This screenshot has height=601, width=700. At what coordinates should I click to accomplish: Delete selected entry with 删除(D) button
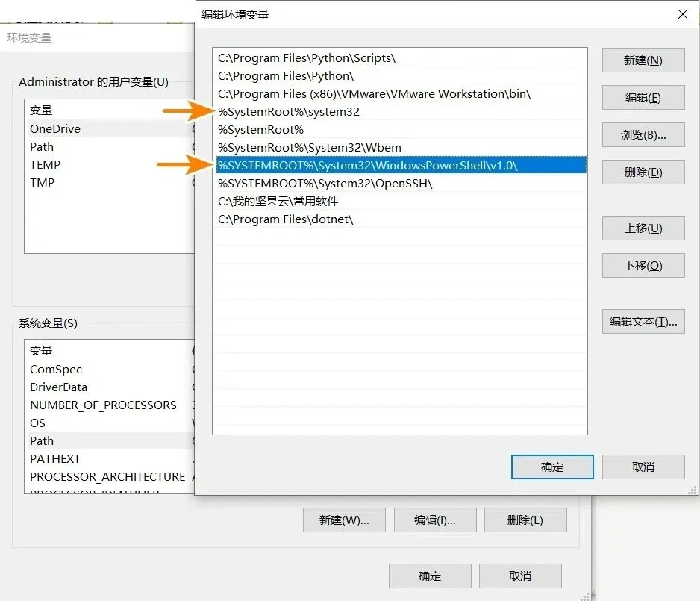click(643, 172)
